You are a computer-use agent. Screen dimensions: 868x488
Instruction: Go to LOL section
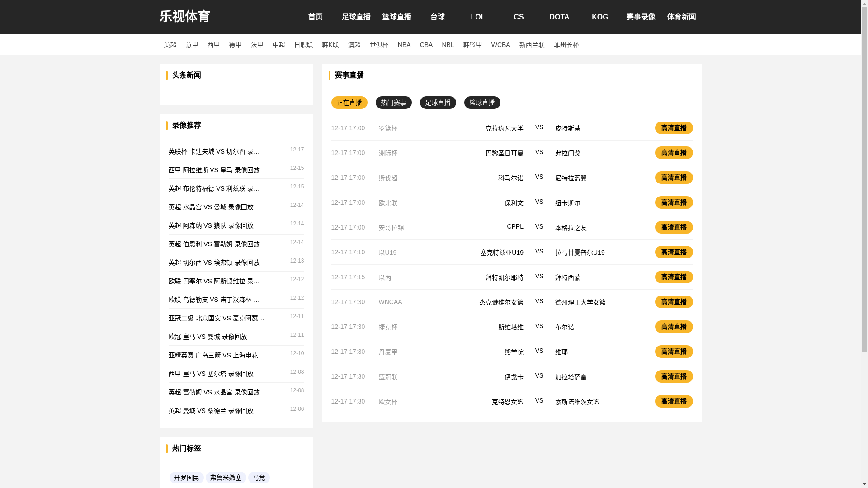tap(478, 17)
